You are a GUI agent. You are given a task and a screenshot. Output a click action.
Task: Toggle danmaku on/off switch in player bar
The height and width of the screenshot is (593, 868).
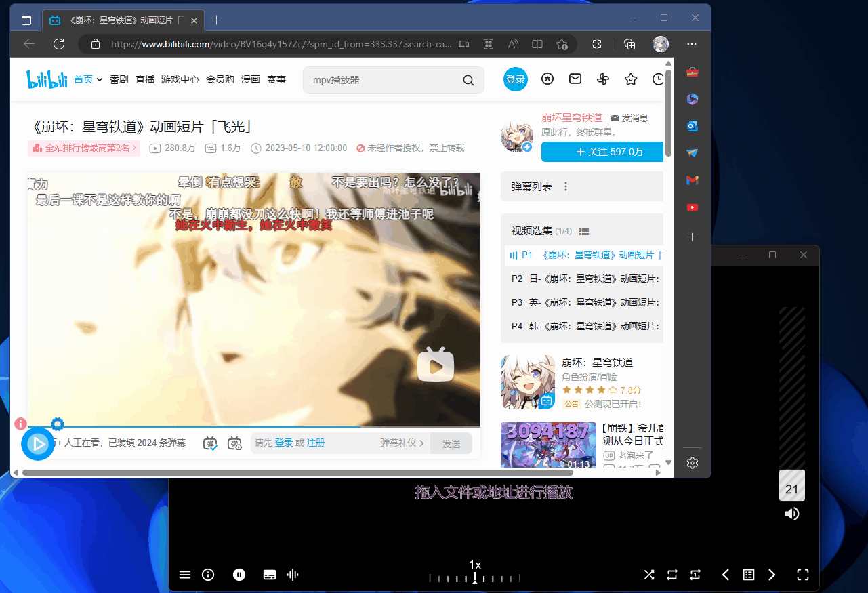(209, 443)
